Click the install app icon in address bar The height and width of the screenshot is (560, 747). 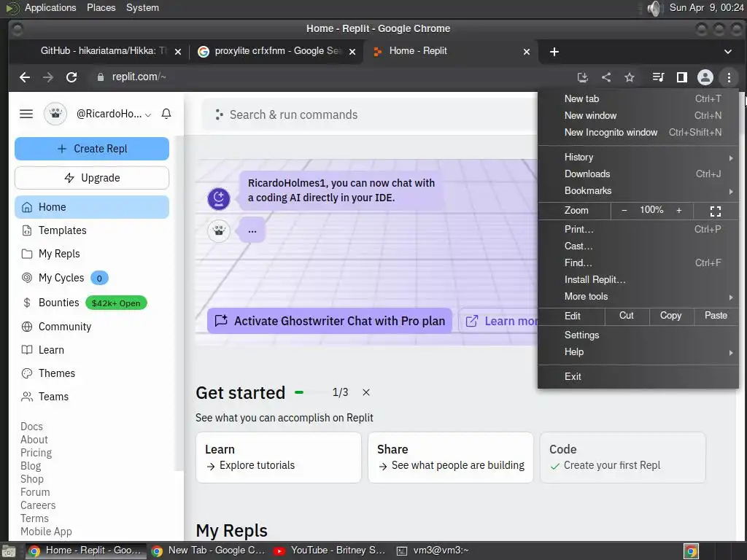pyautogui.click(x=582, y=77)
